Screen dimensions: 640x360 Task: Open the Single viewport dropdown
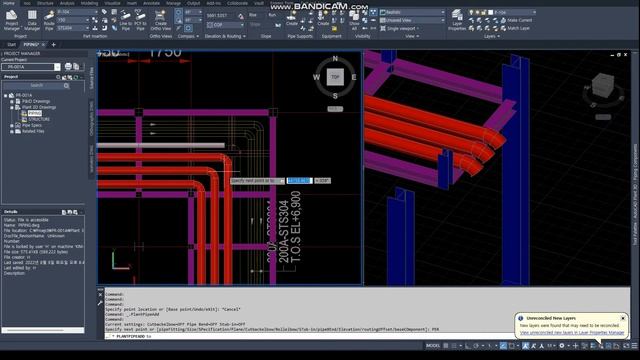(x=400, y=29)
